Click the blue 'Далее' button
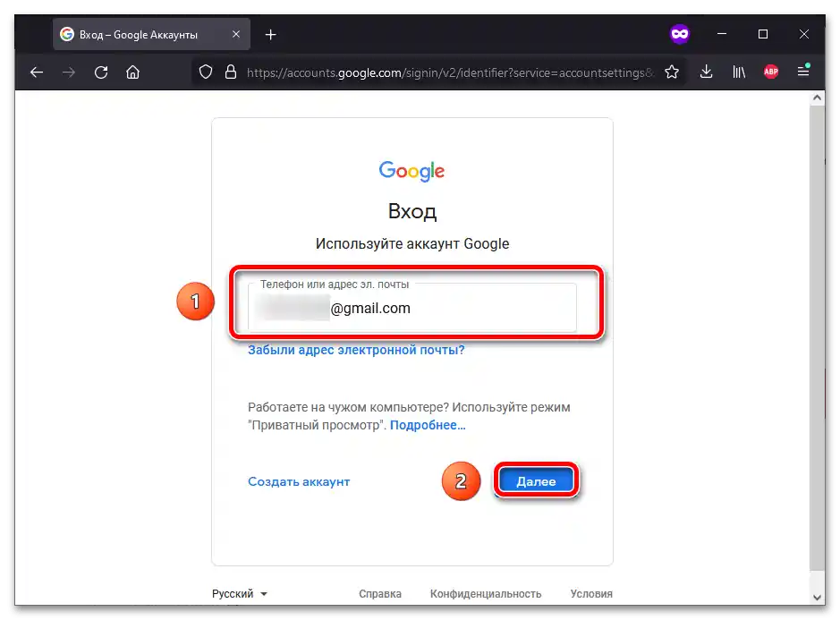 click(536, 481)
